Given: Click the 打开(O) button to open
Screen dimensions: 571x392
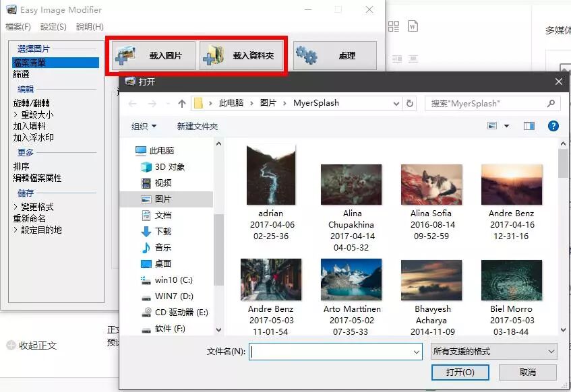Looking at the screenshot, I should (460, 372).
